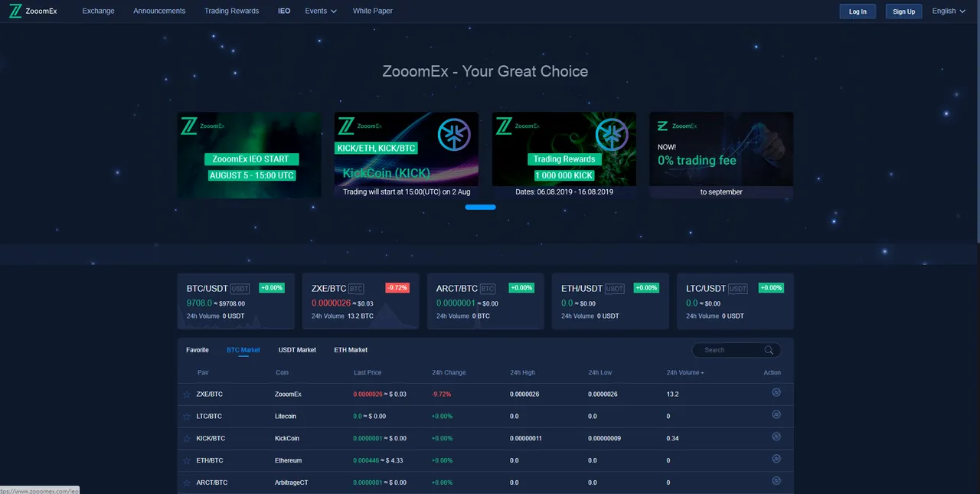Image resolution: width=980 pixels, height=494 pixels.
Task: Open the English language dropdown
Action: (x=949, y=11)
